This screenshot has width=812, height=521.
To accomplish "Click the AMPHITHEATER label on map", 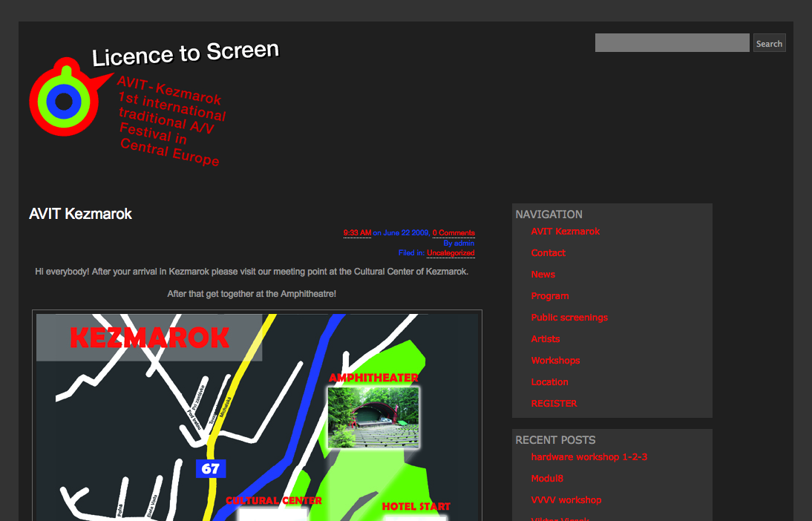I will pyautogui.click(x=373, y=378).
